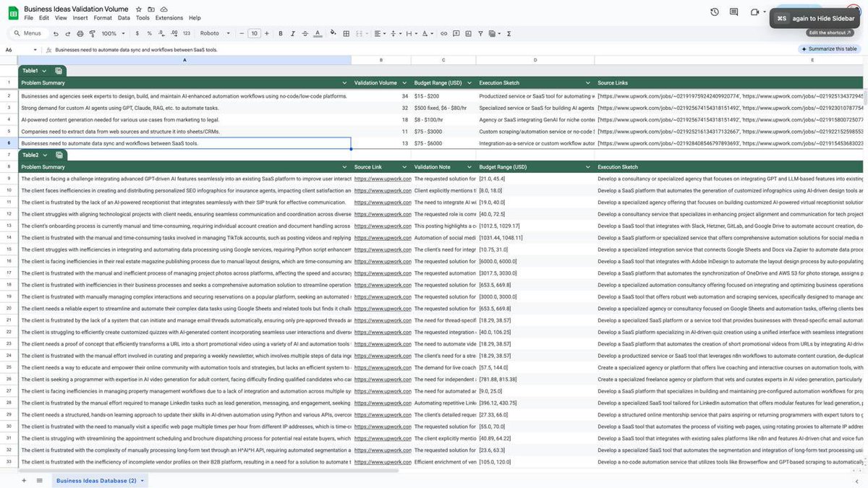The image size is (868, 488).
Task: Add a new sheet with plus
Action: (23, 480)
